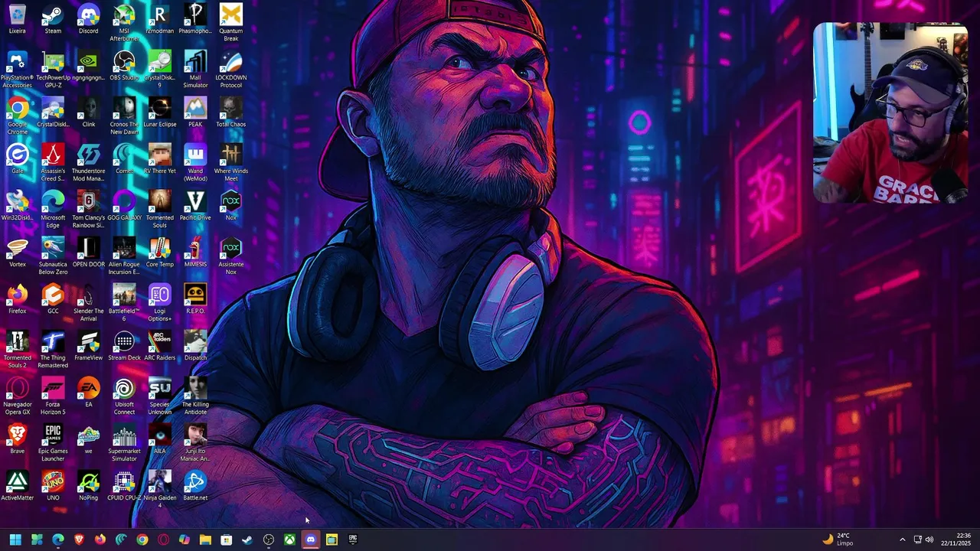Image resolution: width=980 pixels, height=551 pixels.
Task: Select the FrameView desktop shortcut
Action: pos(89,347)
